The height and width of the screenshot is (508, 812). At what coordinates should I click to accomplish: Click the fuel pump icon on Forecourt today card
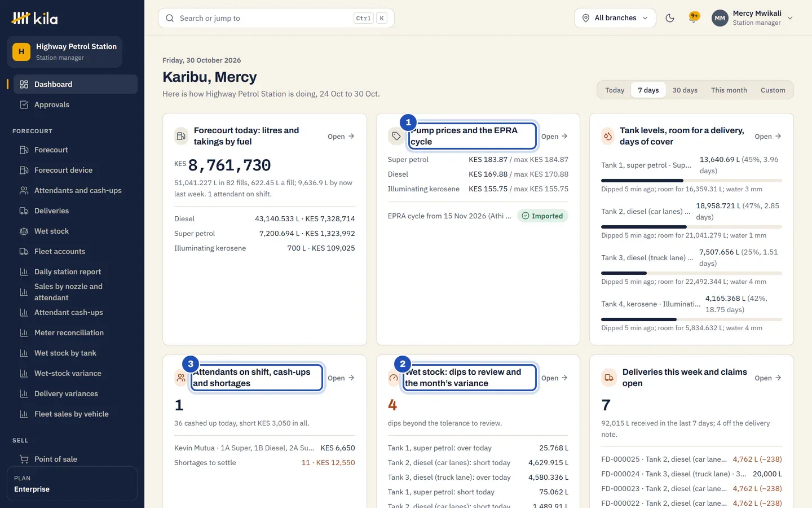coord(181,136)
